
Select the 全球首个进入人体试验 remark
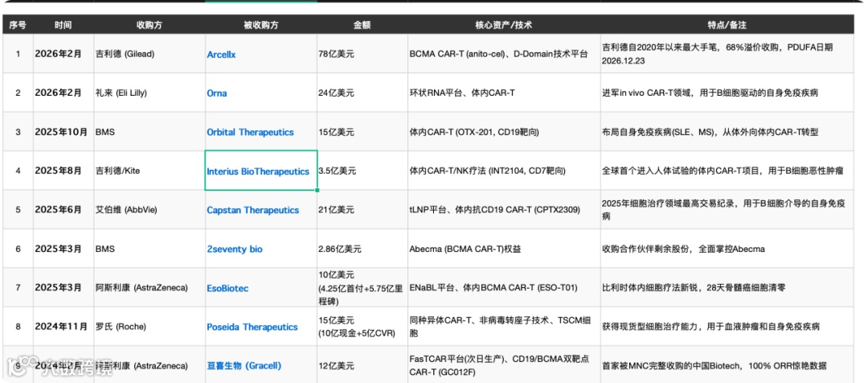tap(727, 171)
